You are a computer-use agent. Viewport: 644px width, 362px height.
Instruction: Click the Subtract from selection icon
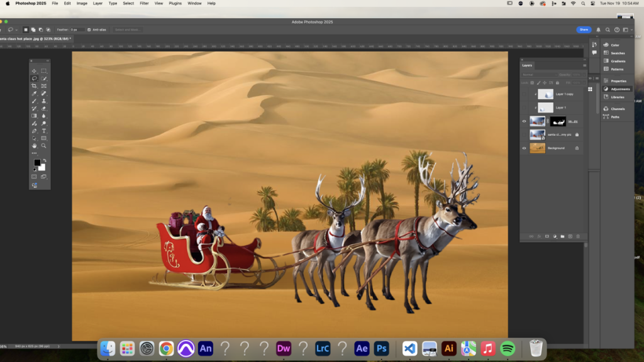pos(41,30)
